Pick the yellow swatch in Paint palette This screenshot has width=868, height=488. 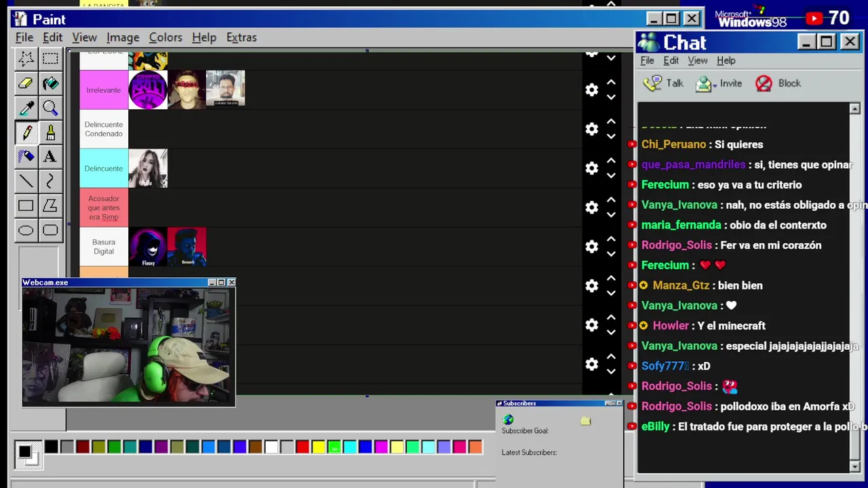pos(318,447)
